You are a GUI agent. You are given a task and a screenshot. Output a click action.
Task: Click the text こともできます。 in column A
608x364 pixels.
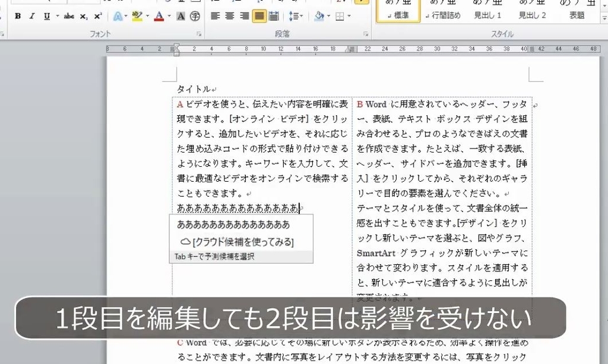coord(210,193)
